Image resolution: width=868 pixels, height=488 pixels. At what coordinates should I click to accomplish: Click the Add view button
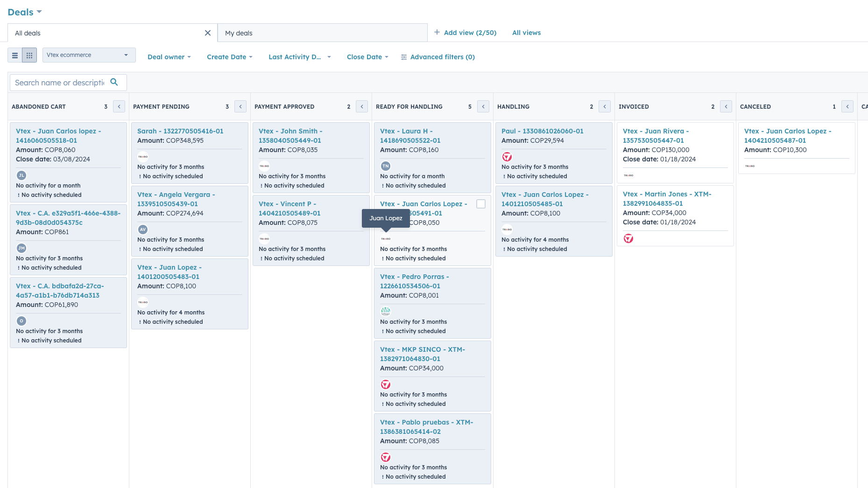[465, 32]
